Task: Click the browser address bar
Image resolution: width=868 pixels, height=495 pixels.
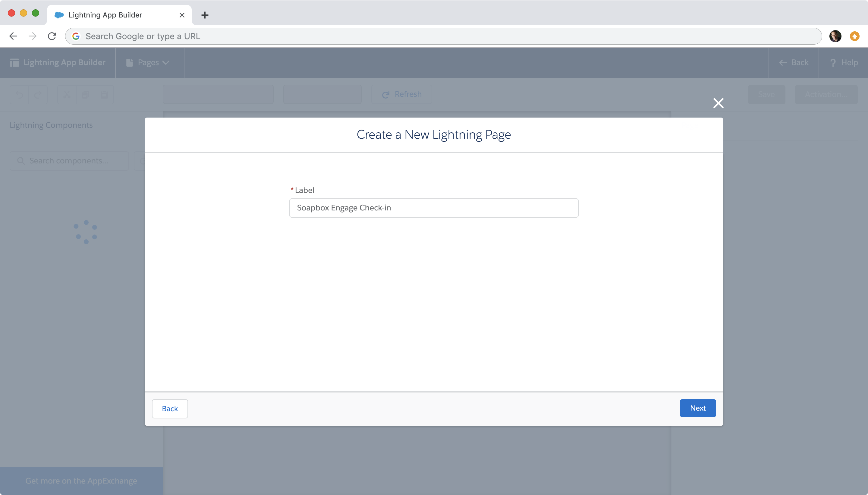Action: (443, 36)
